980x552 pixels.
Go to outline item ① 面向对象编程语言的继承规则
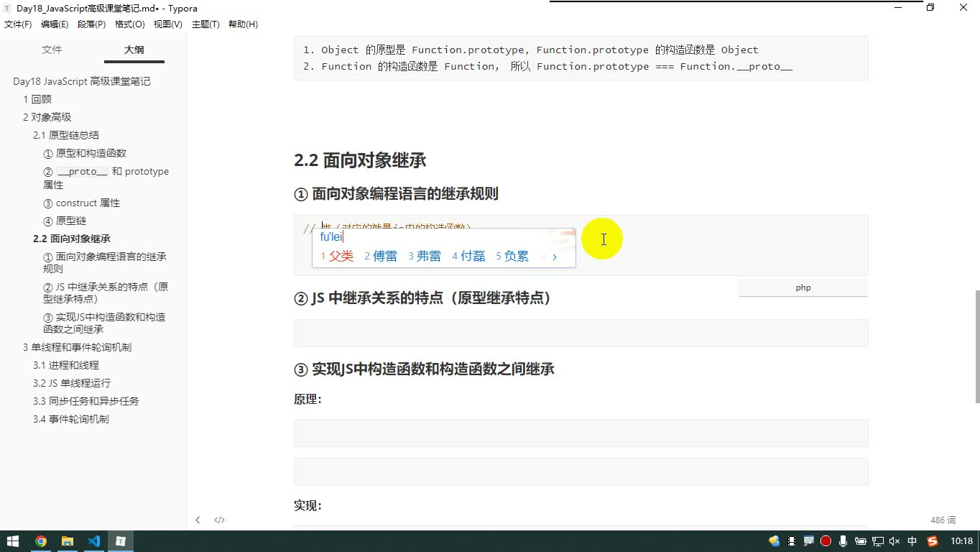tap(105, 262)
